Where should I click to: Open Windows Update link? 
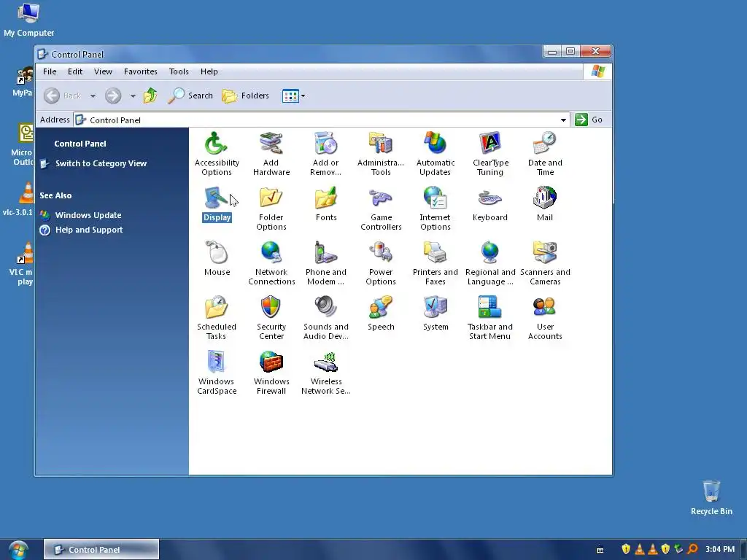coord(88,215)
